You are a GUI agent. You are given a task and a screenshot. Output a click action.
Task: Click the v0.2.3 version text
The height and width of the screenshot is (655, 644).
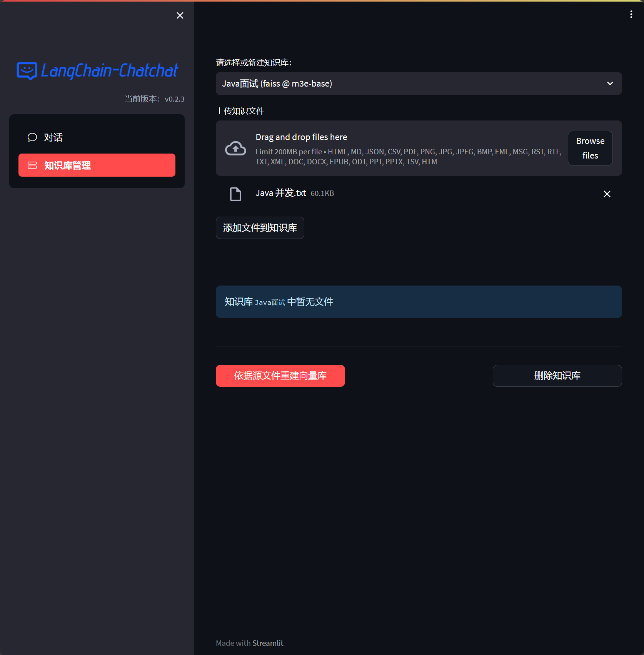(x=175, y=99)
